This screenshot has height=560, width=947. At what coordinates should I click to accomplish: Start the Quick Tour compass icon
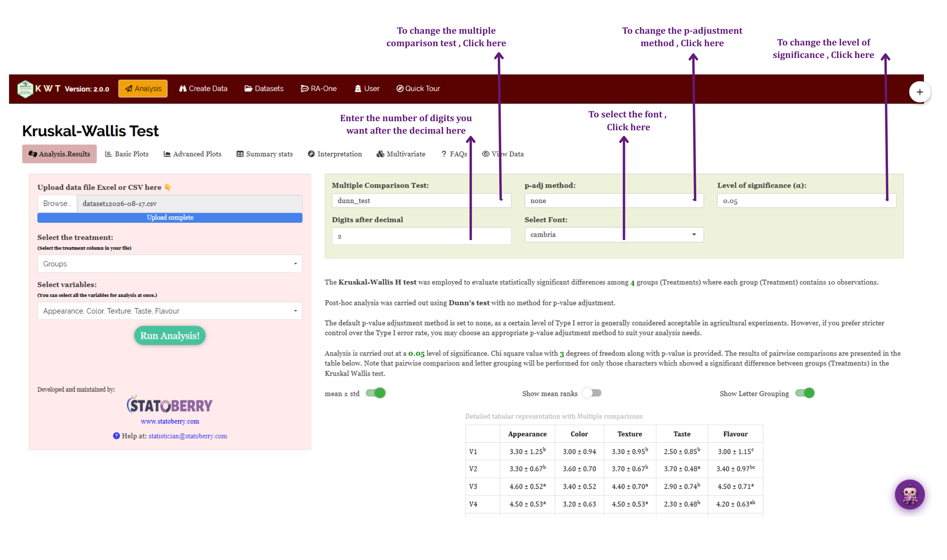(400, 89)
